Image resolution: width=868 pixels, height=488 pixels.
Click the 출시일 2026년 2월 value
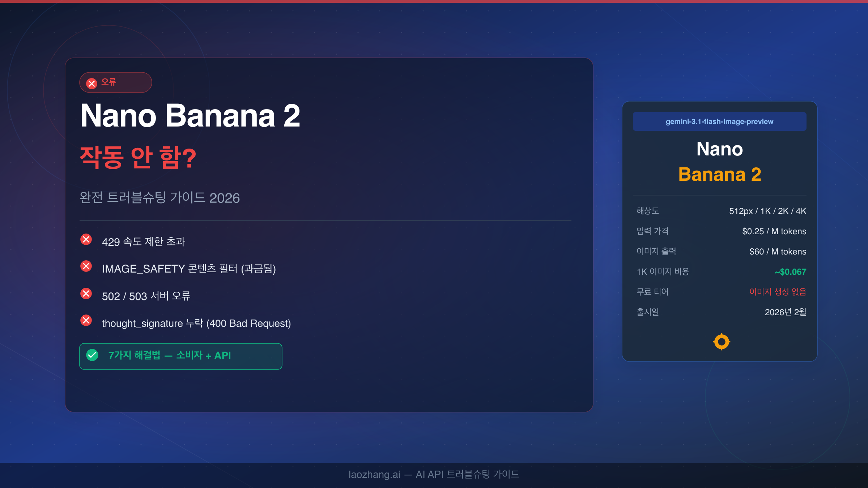click(x=785, y=312)
